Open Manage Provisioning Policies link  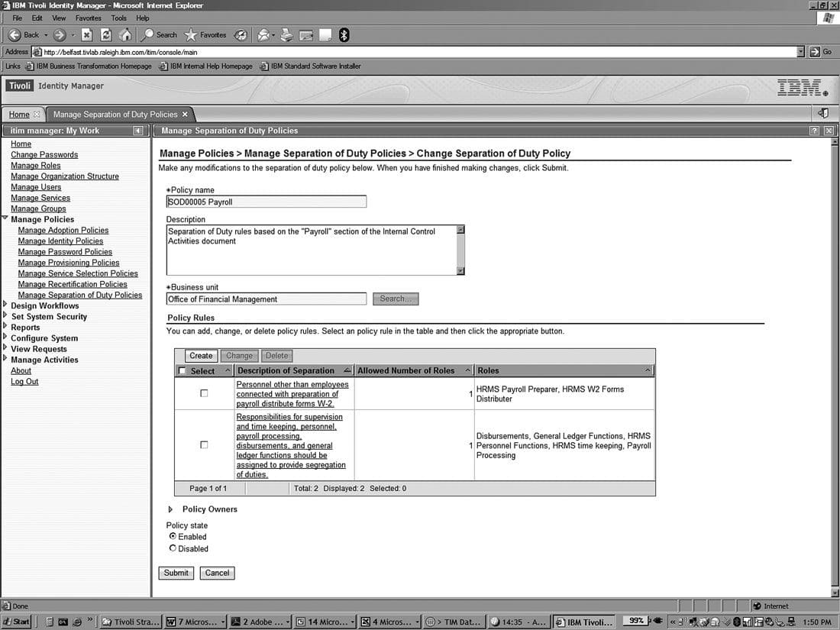point(69,263)
